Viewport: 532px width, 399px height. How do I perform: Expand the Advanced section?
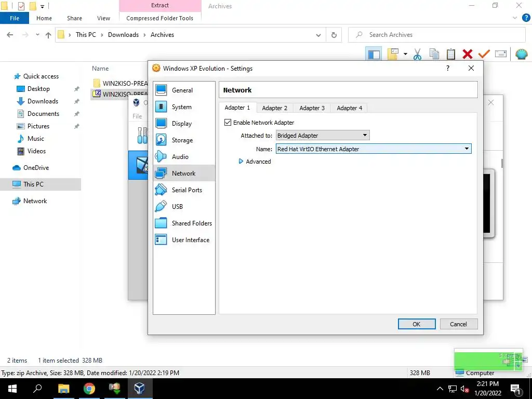[x=255, y=162]
